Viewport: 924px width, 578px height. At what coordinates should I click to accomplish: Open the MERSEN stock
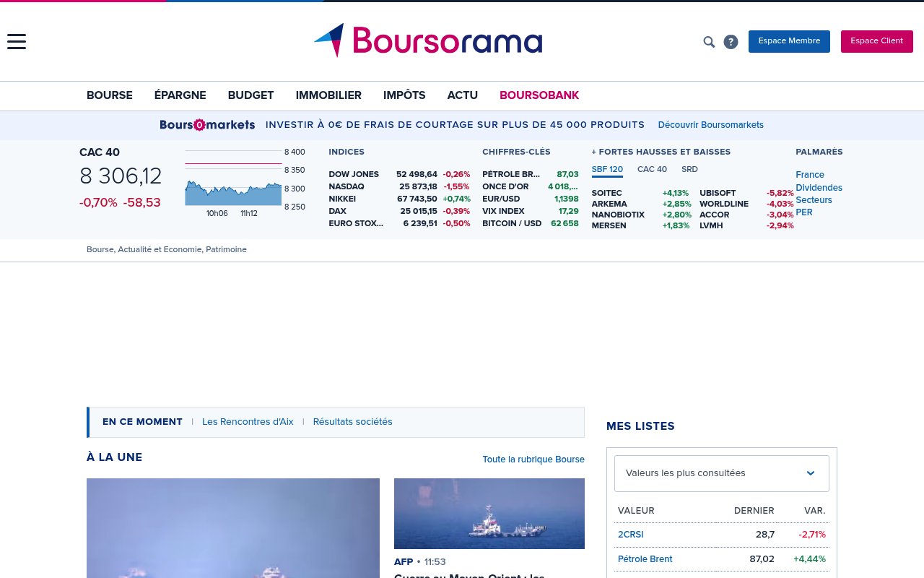coord(609,225)
